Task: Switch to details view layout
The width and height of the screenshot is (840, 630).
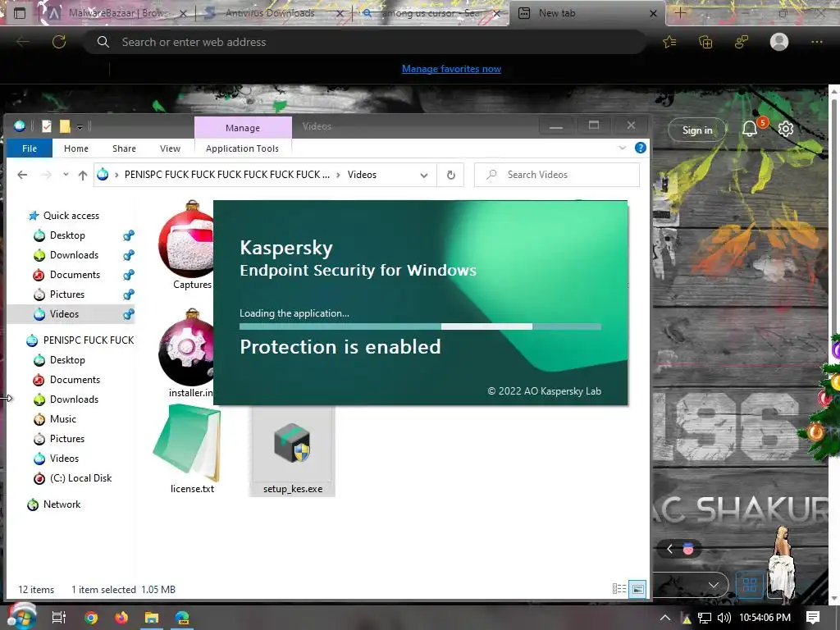Action: click(x=619, y=589)
